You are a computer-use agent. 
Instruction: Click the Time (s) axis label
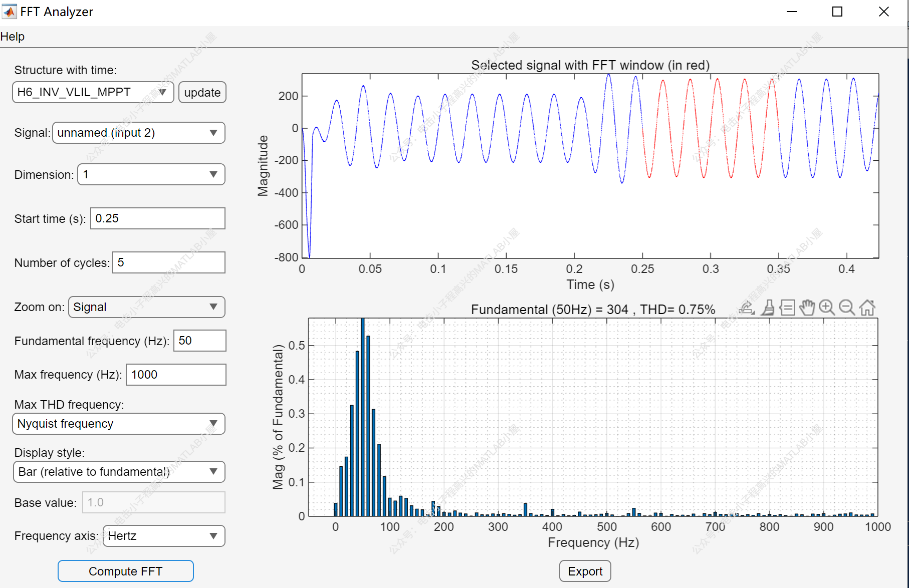pyautogui.click(x=590, y=284)
